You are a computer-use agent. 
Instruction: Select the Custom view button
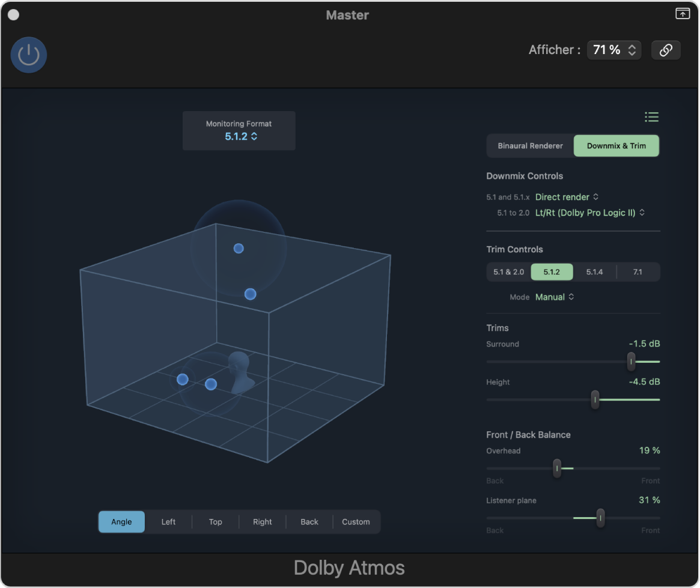[356, 521]
